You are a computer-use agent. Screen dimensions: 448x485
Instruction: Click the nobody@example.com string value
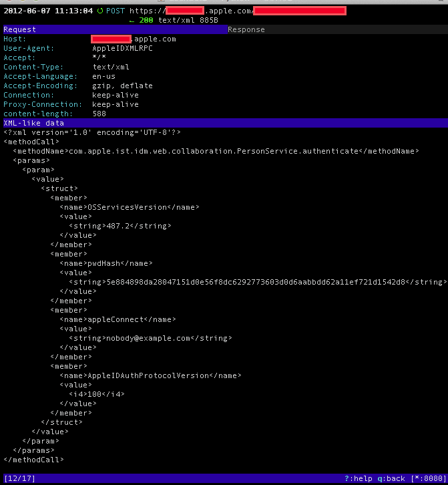click(148, 338)
